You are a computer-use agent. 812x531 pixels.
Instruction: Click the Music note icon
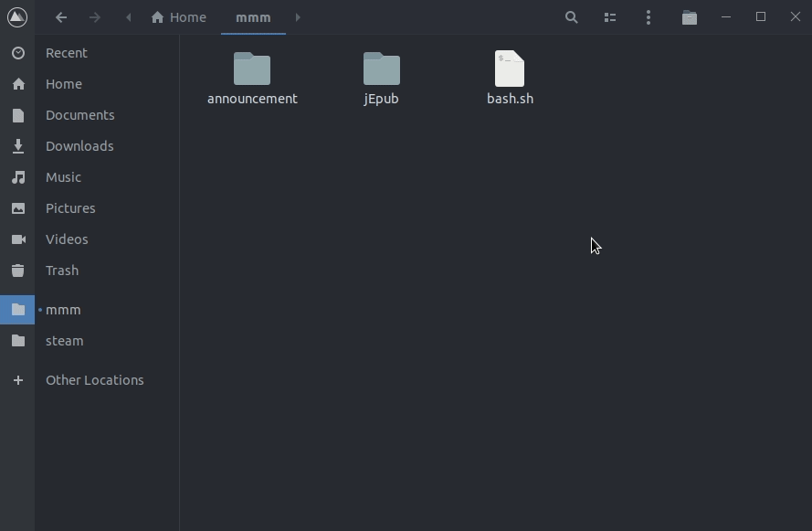18,177
